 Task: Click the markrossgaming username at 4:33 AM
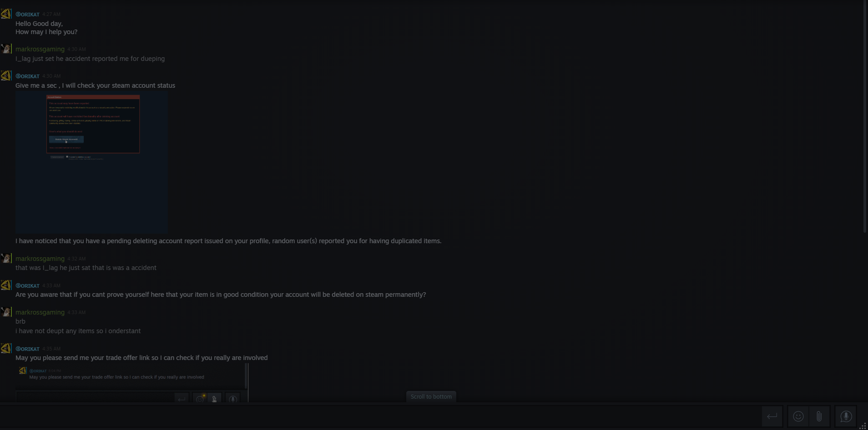coord(40,312)
